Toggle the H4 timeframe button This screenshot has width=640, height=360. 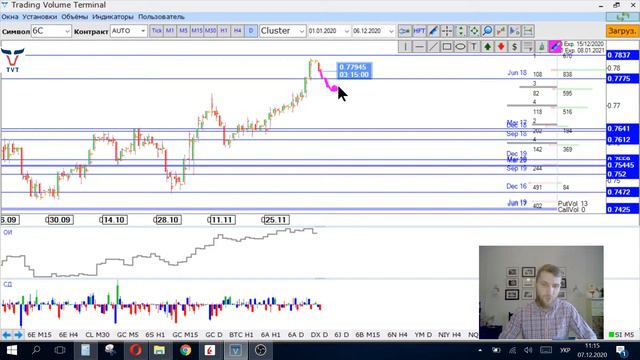click(237, 31)
